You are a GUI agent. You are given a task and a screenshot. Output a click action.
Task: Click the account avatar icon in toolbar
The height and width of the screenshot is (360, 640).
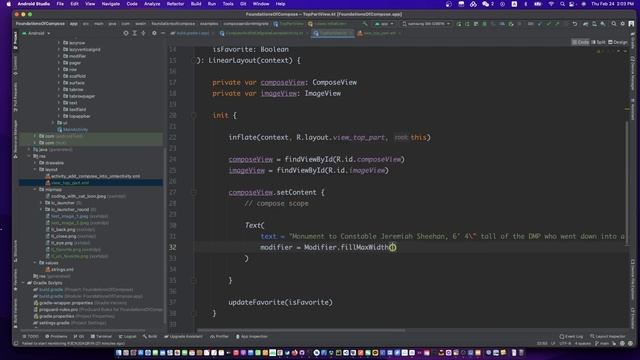(631, 24)
